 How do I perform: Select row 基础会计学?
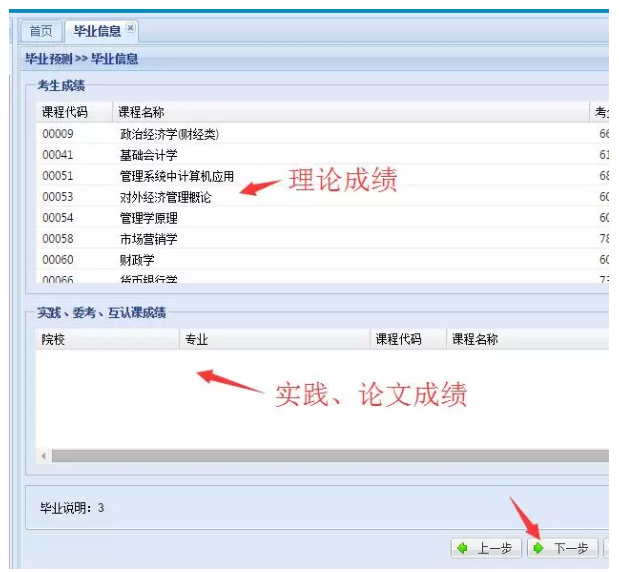tap(322, 155)
